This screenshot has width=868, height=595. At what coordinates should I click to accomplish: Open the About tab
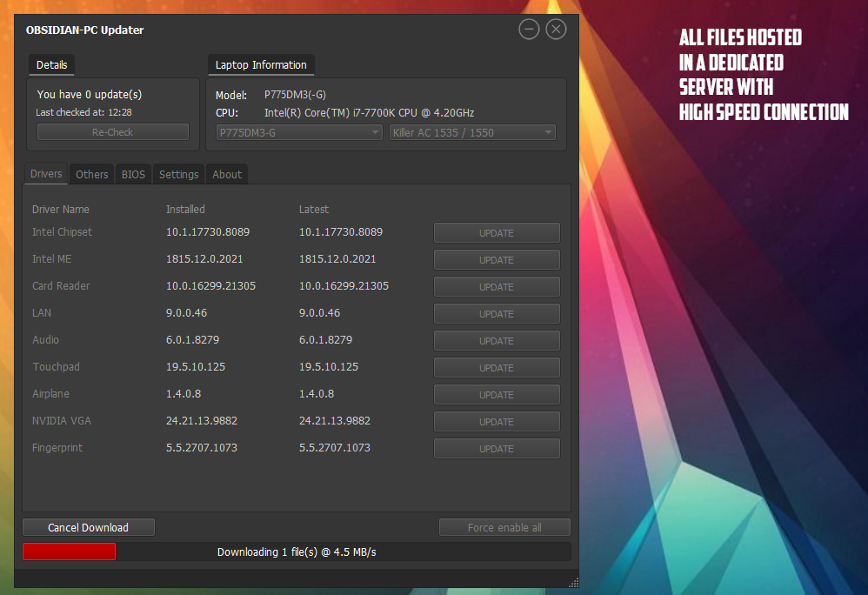(227, 174)
